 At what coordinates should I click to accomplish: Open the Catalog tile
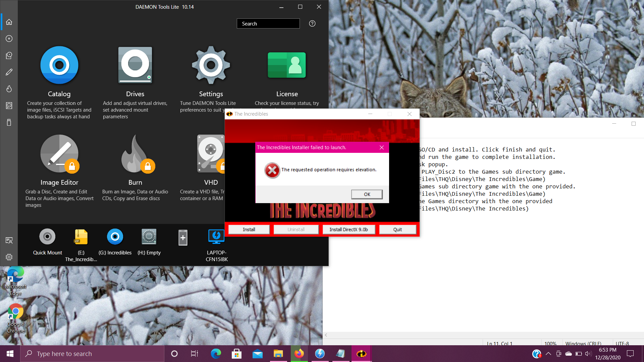click(59, 82)
